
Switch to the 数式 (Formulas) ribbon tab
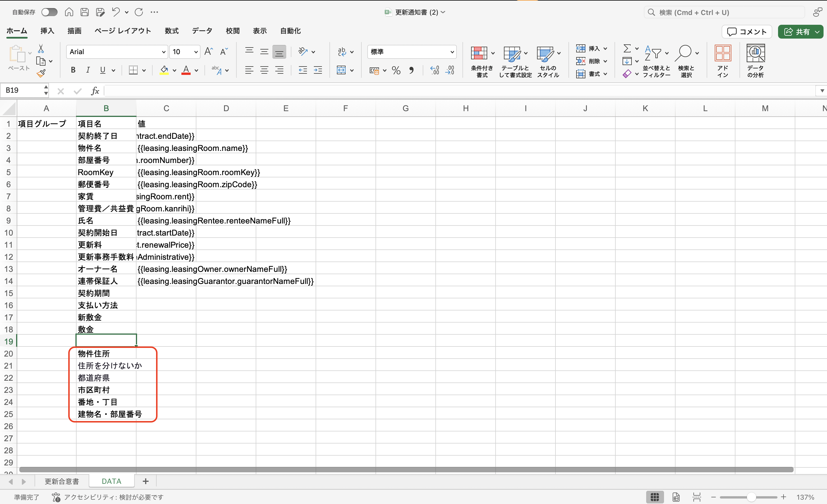click(172, 31)
